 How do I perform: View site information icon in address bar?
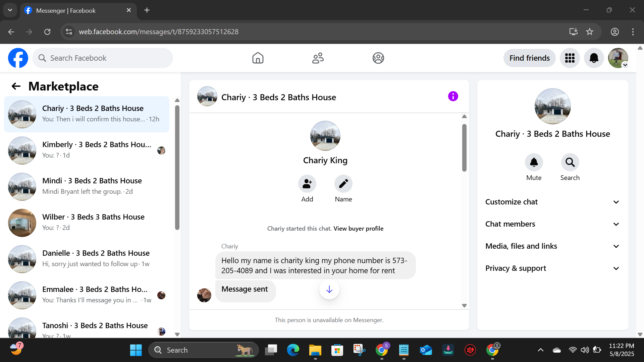(x=69, y=32)
